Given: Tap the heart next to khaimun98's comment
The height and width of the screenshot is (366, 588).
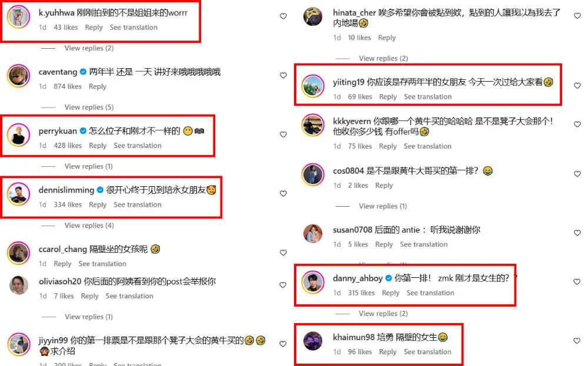Looking at the screenshot, I should coord(577,341).
